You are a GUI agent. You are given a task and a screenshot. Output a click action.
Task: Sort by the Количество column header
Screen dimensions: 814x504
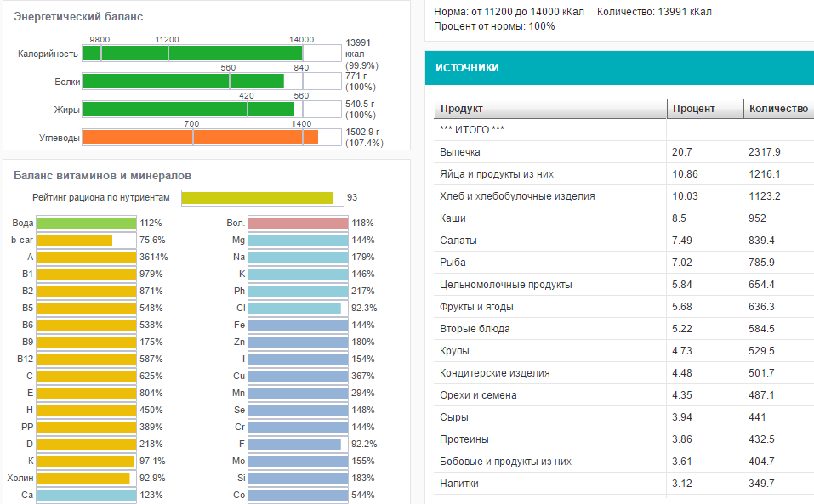(777, 109)
